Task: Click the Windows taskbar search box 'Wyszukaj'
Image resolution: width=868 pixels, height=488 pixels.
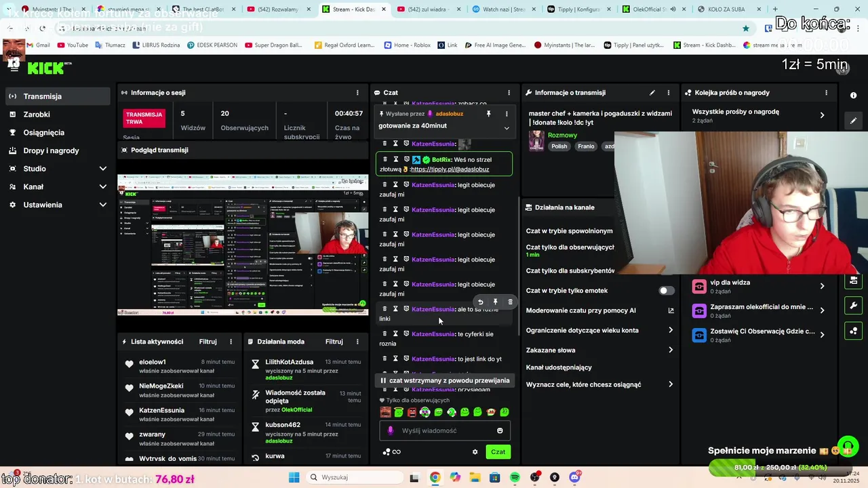Action: point(353,477)
